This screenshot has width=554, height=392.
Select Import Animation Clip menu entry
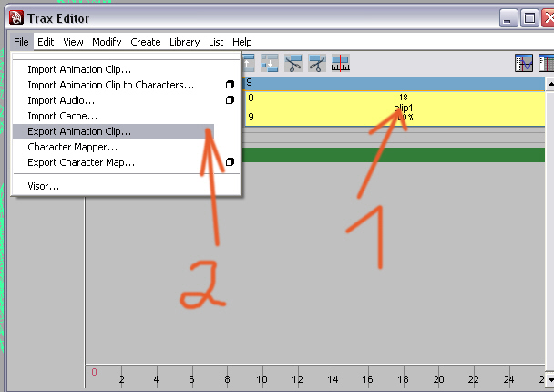coord(79,69)
